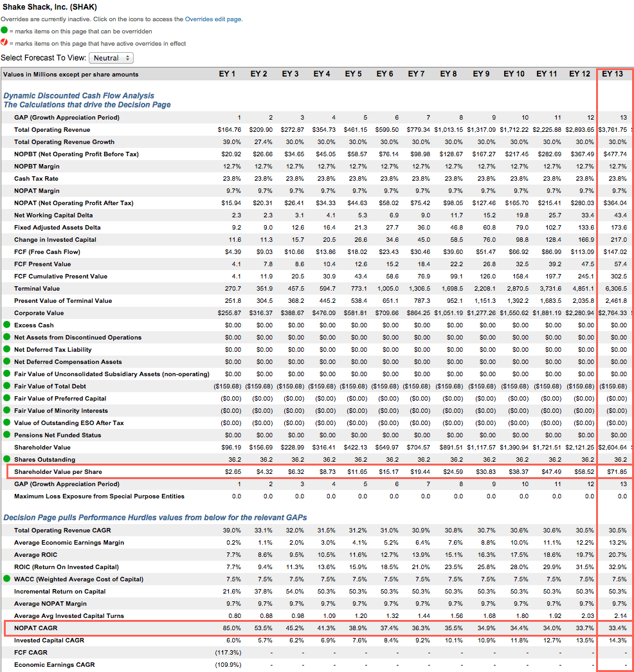
Task: Click override icon for Net Assets from Discontinued Operations
Action: click(7, 337)
